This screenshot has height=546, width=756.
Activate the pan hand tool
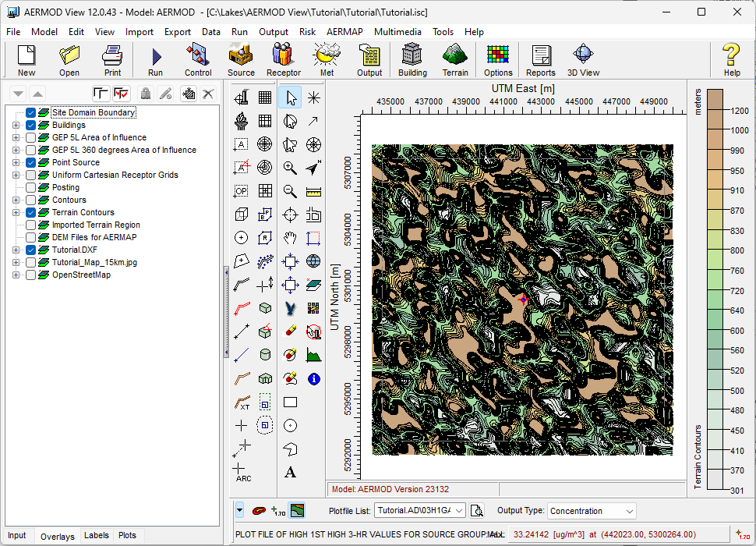[x=290, y=238]
